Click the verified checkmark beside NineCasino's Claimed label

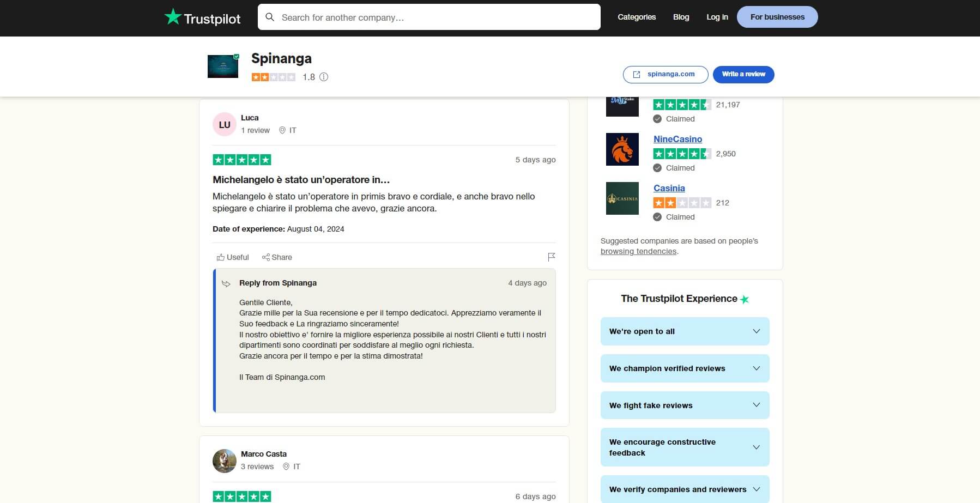657,168
